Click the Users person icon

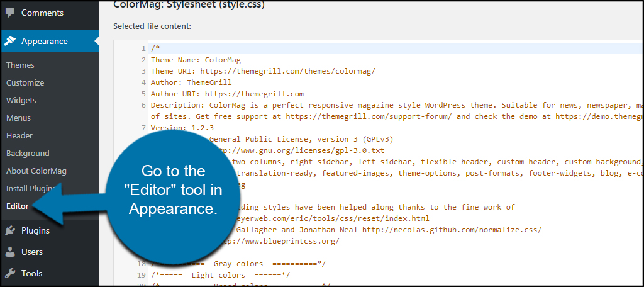click(10, 252)
